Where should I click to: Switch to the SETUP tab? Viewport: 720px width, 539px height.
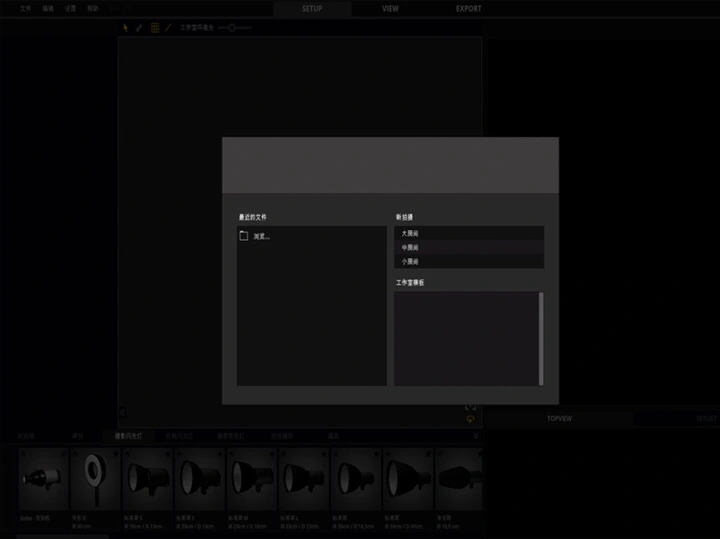coord(311,9)
